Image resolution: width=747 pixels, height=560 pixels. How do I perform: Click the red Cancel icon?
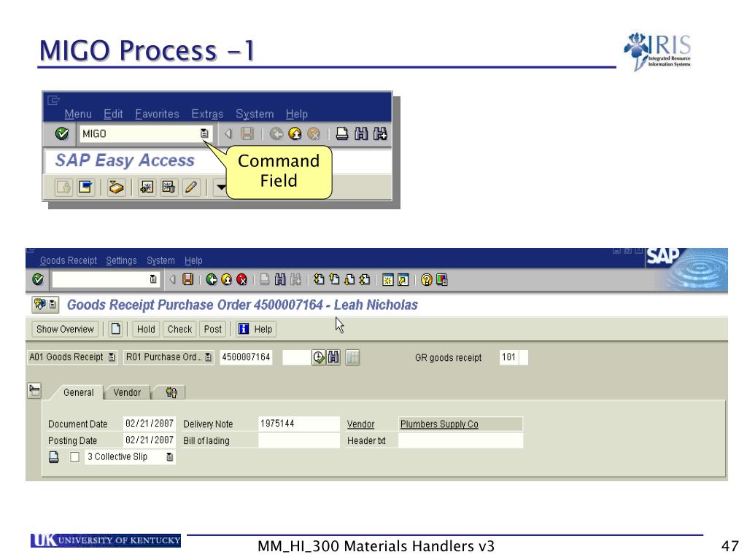coord(242,279)
